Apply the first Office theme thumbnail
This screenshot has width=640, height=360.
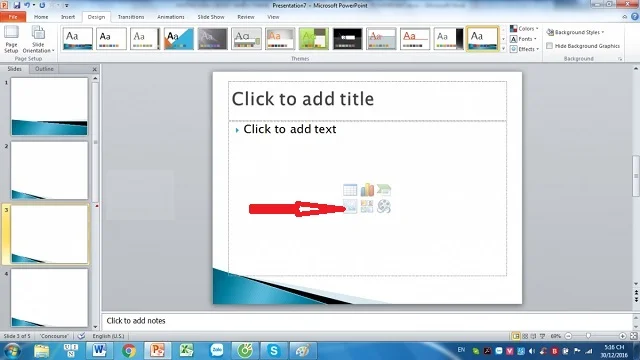tap(78, 39)
